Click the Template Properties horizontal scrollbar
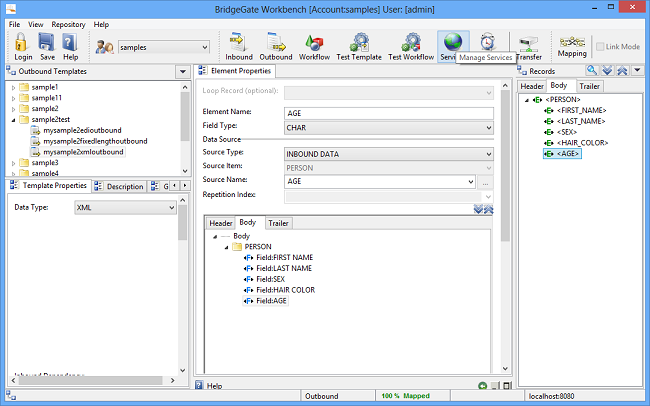The width and height of the screenshot is (650, 406). [90, 380]
